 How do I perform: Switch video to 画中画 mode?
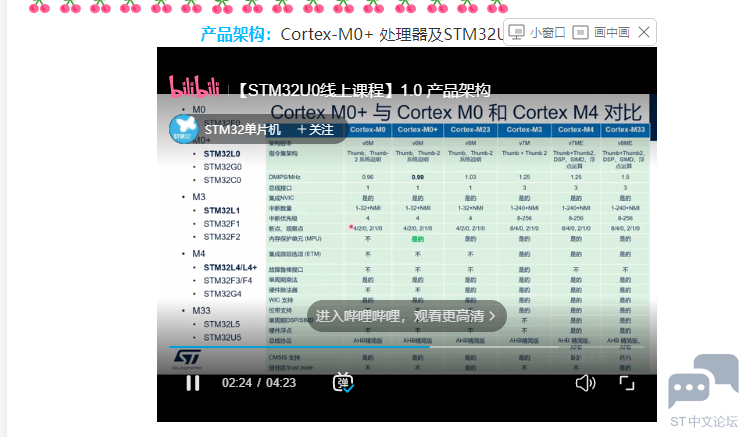[601, 32]
